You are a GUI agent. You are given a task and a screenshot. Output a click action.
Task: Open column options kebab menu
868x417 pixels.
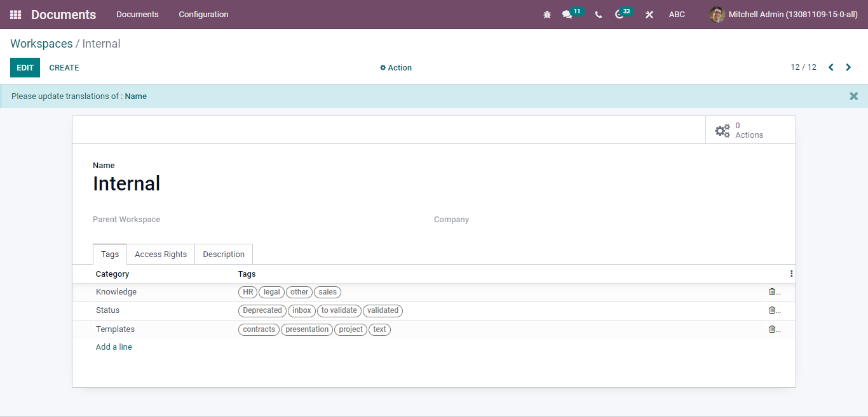coord(791,274)
